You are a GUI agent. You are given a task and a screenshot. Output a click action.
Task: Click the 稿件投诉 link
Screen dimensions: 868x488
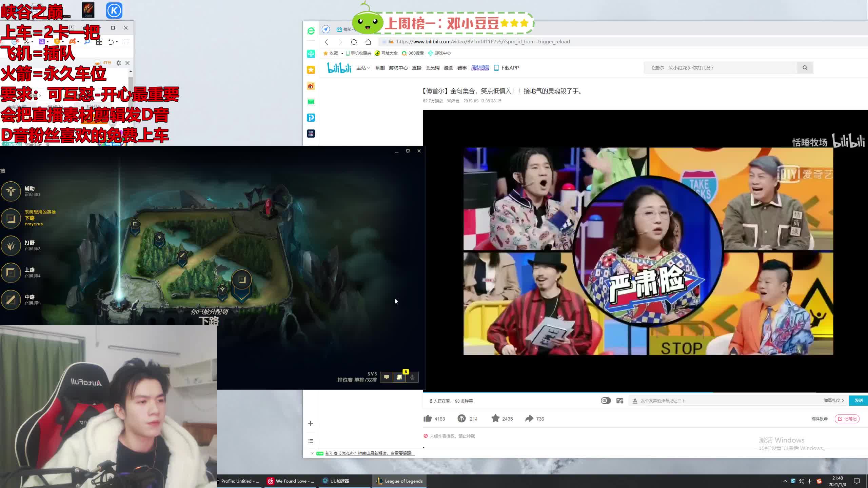coord(819,419)
